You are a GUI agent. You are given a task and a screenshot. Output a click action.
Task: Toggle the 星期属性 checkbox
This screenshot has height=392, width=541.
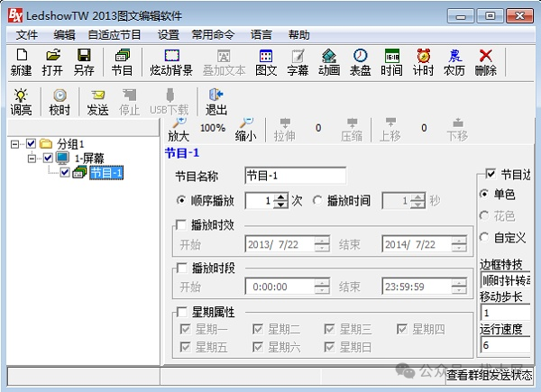click(x=182, y=312)
